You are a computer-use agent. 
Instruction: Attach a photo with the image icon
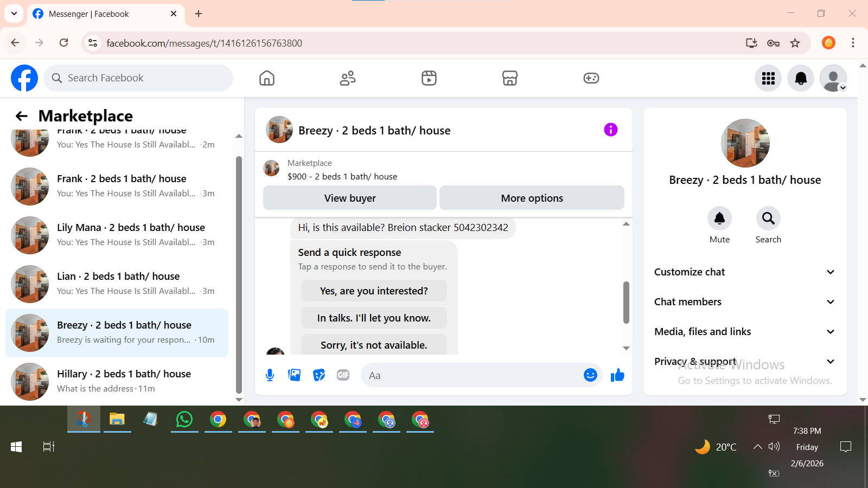pyautogui.click(x=295, y=375)
